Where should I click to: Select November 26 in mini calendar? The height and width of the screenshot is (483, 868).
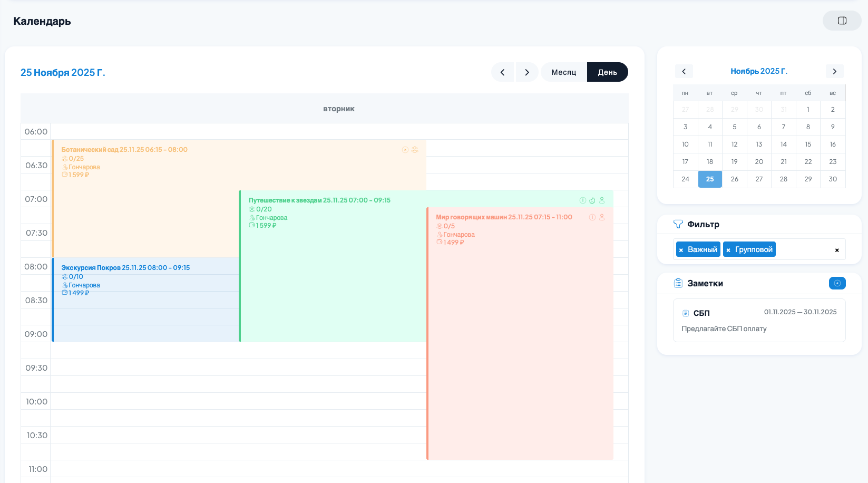pos(734,179)
